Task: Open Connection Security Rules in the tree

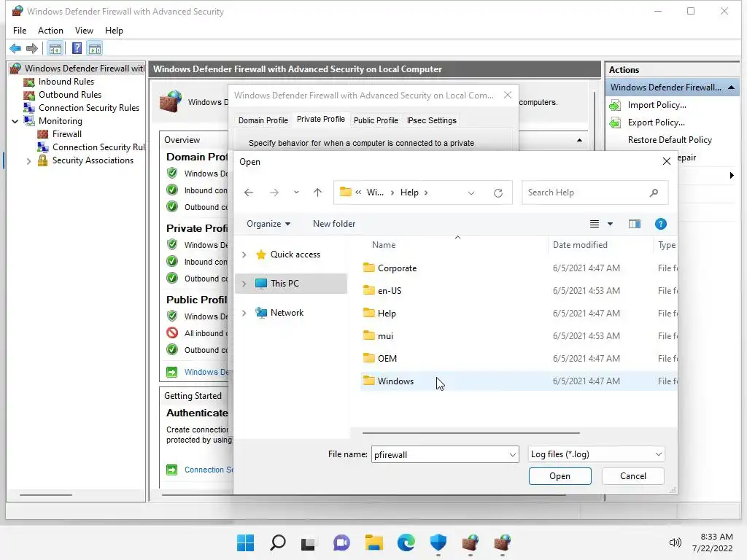Action: [88, 108]
